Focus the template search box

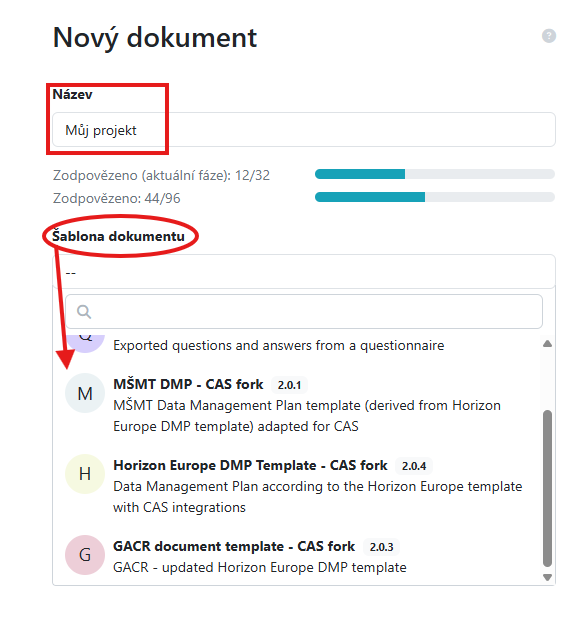pos(304,311)
